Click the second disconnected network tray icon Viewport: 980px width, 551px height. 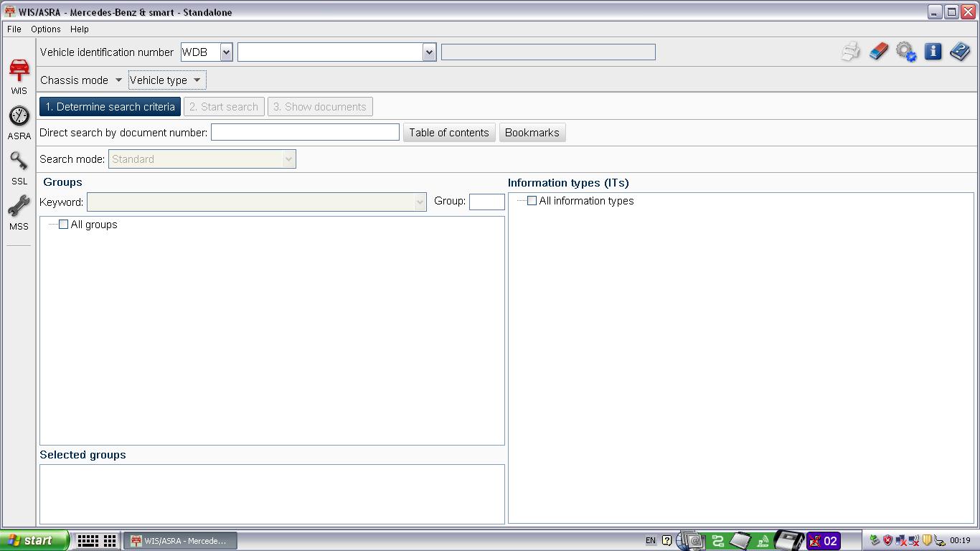[x=913, y=541]
